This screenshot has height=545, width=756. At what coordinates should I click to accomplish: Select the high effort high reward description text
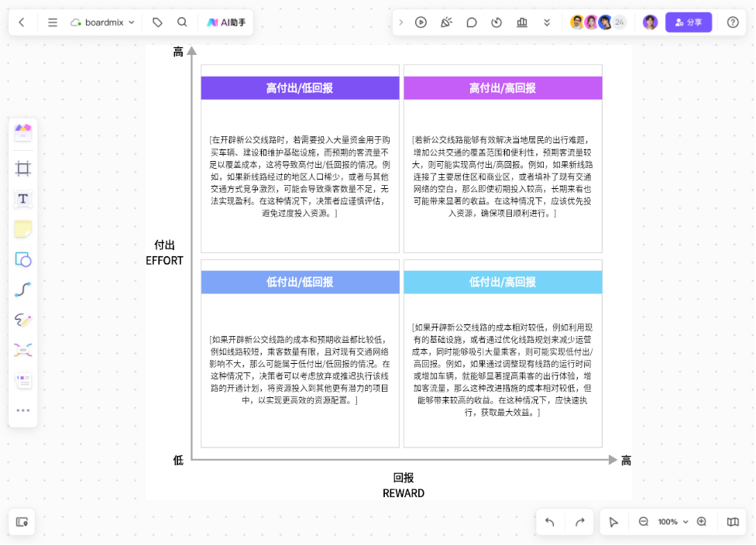click(x=503, y=177)
